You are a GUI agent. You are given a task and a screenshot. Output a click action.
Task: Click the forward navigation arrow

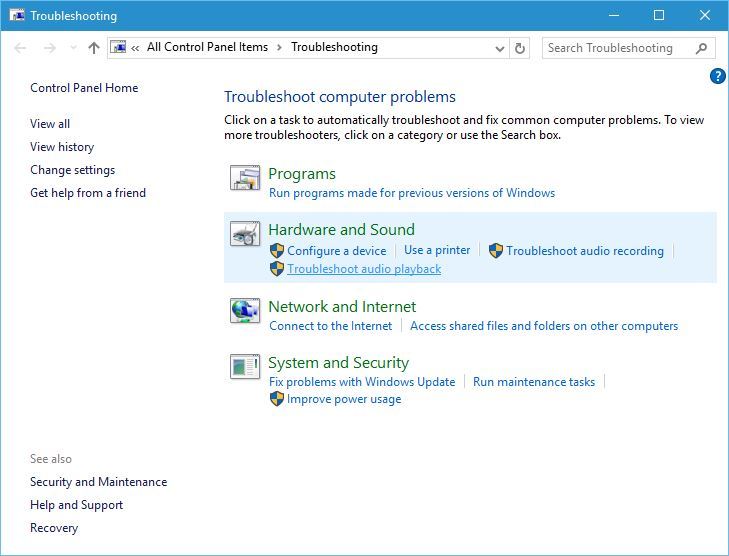(x=50, y=47)
